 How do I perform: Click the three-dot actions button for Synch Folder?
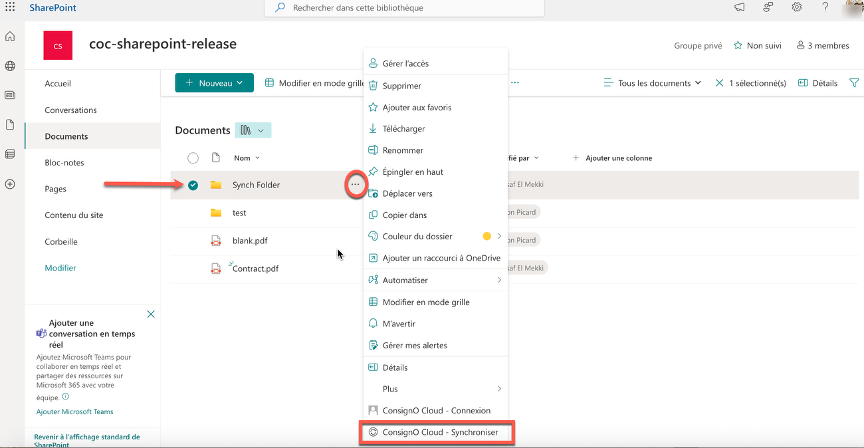pyautogui.click(x=355, y=185)
